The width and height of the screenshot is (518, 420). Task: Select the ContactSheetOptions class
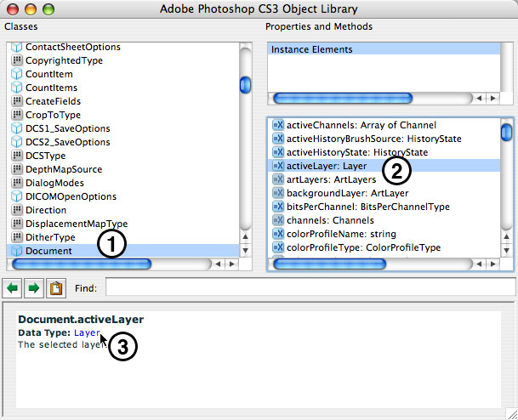pos(73,47)
